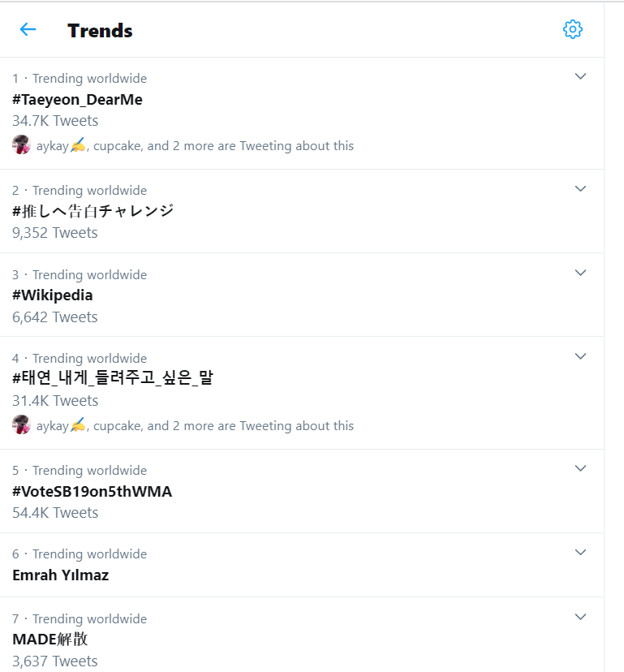Expand chevron beside #Wikipedia trend

tap(580, 273)
